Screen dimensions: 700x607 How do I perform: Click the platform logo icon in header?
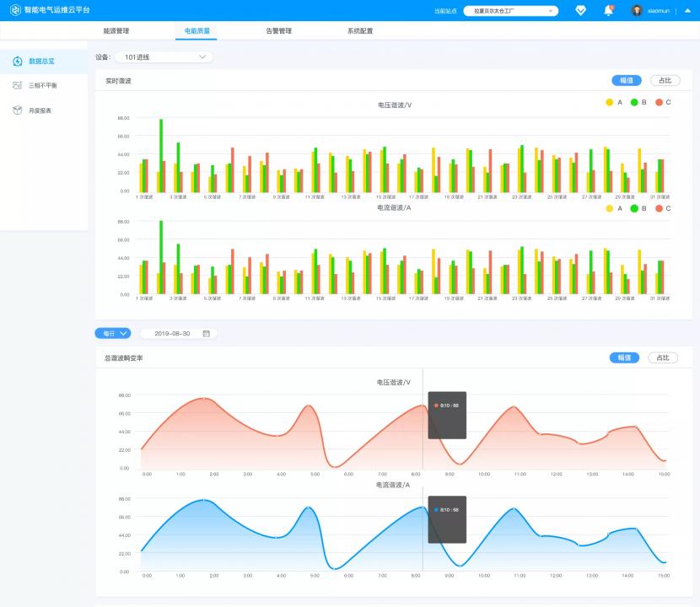point(14,10)
